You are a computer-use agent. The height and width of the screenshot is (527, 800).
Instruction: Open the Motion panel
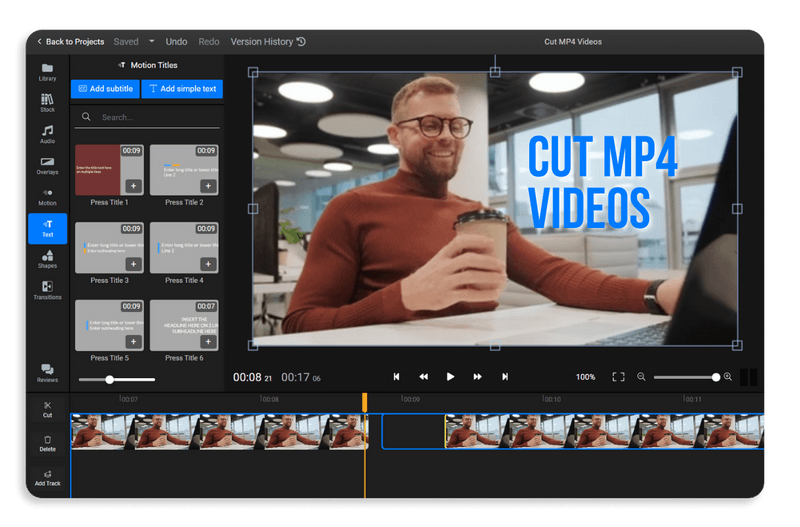point(47,197)
